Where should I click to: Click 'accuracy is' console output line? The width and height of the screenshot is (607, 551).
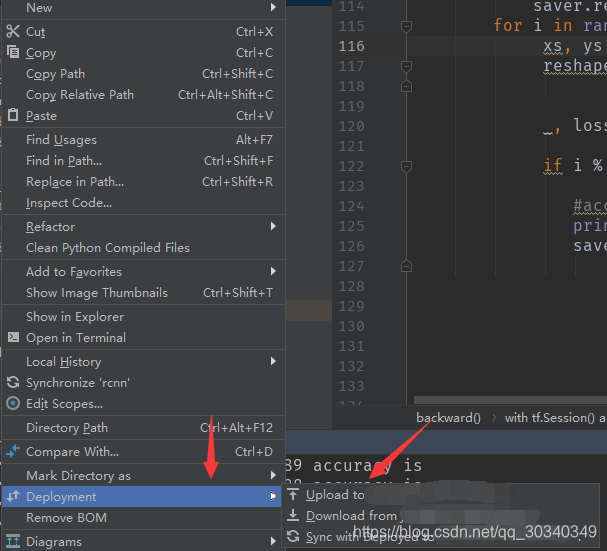point(367,465)
